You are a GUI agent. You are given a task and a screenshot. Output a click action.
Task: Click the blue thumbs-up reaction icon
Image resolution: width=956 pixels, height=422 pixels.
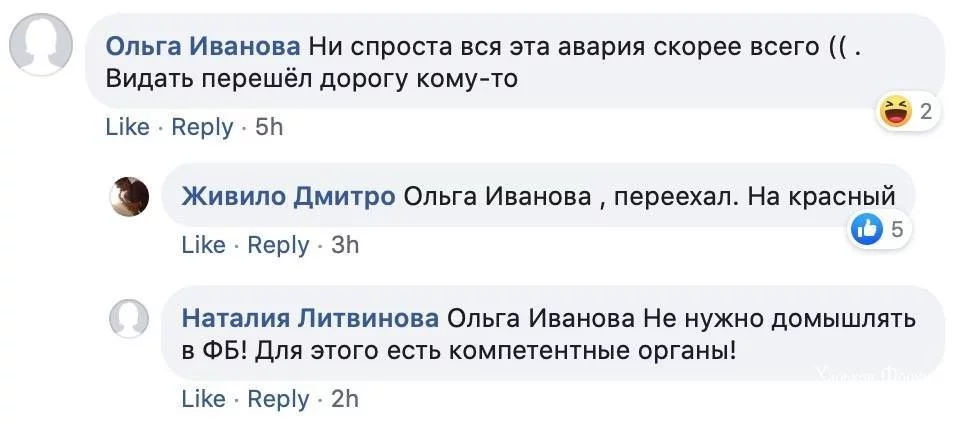866,231
